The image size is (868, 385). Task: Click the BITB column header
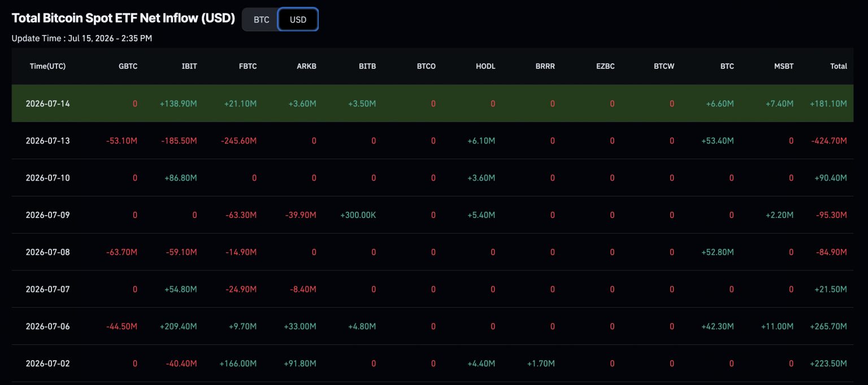[367, 66]
